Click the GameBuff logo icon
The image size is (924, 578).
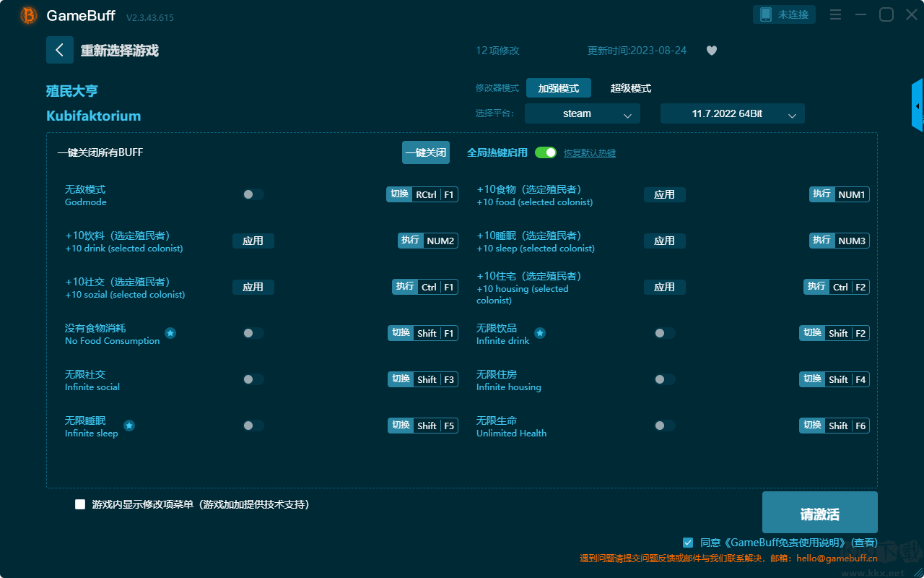tap(29, 15)
